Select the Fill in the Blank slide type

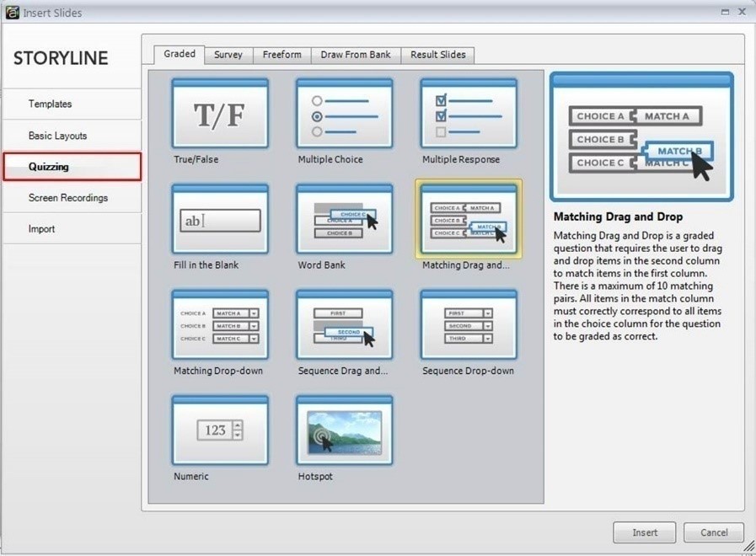(x=220, y=219)
